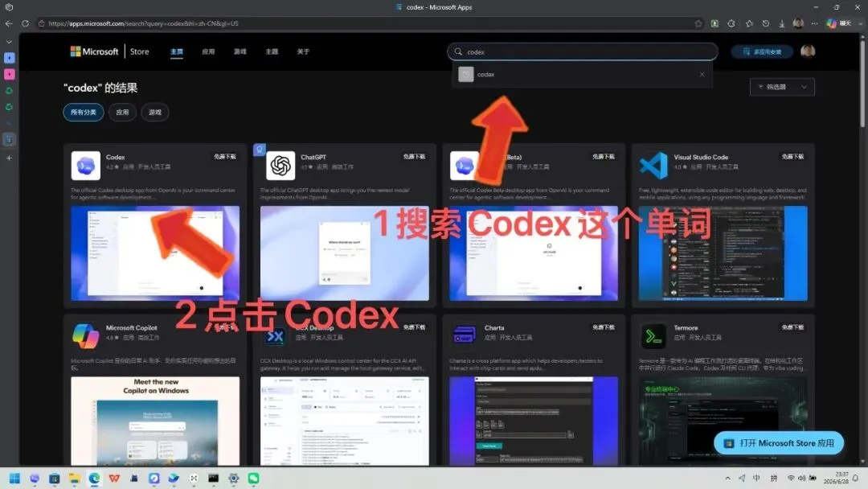This screenshot has height=489, width=868.
Task: Open the Windows Start button
Action: (x=15, y=478)
